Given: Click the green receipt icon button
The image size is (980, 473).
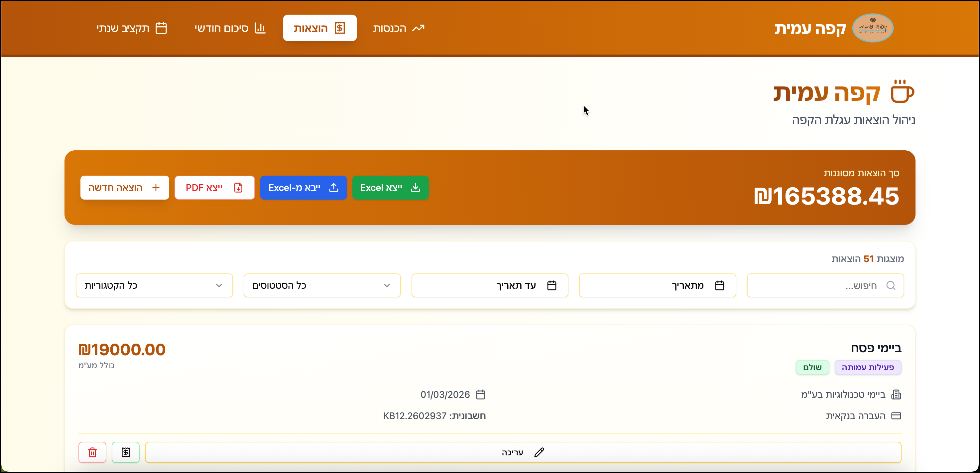Looking at the screenshot, I should point(126,452).
